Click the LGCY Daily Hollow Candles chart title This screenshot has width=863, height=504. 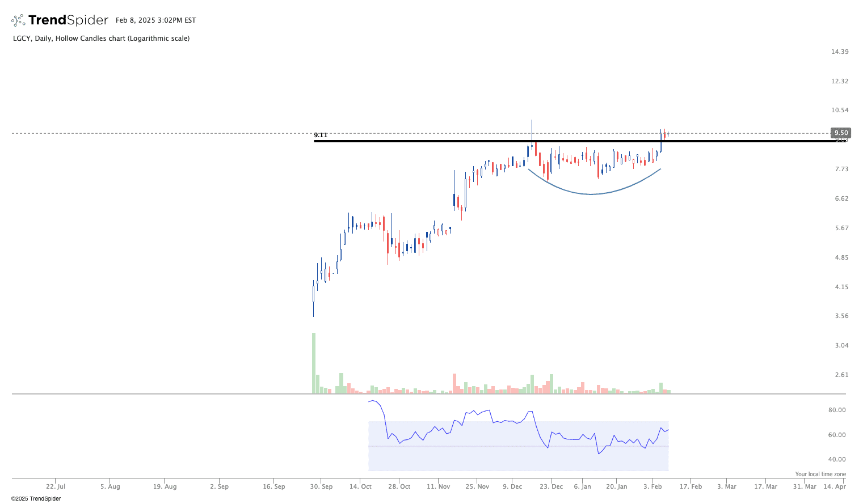pos(101,39)
